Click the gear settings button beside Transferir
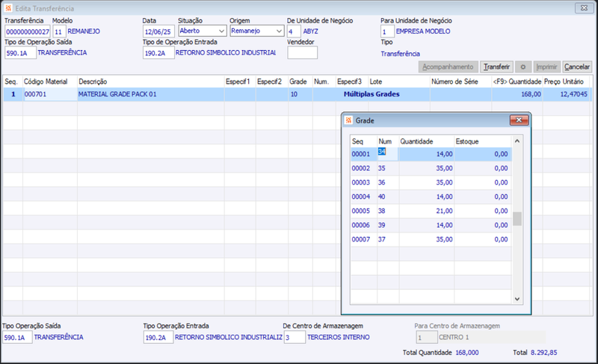The width and height of the screenshot is (598, 364). coord(523,67)
